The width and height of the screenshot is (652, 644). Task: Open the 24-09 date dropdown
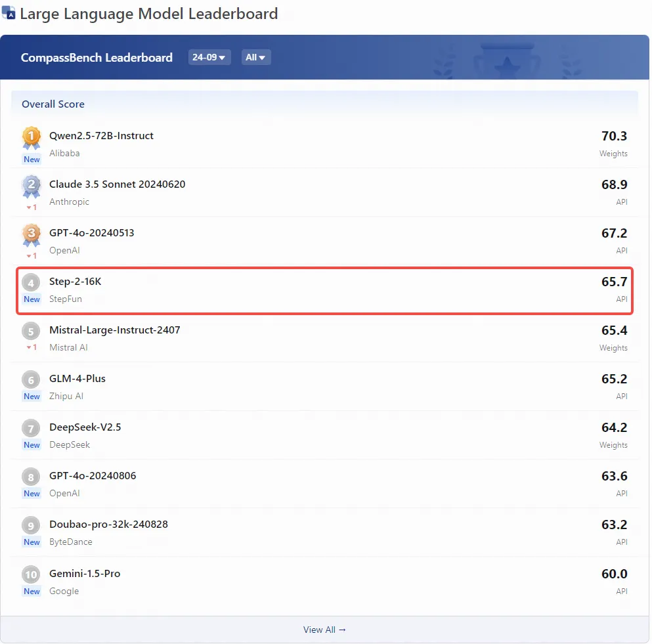coord(209,57)
